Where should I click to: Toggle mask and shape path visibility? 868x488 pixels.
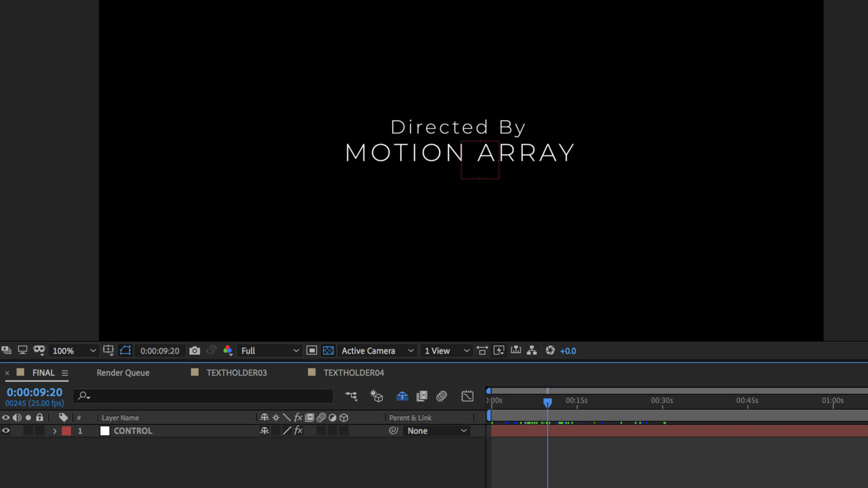[125, 351]
